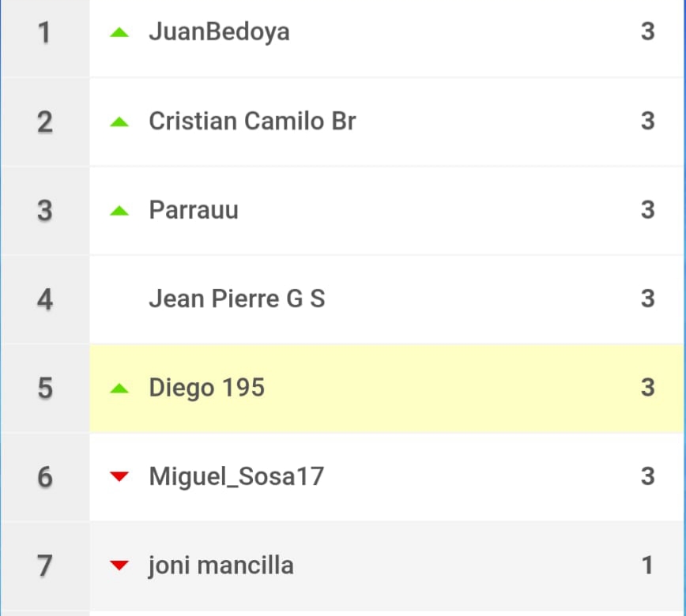Screen dimensions: 686x616
Task: Click red down arrow beside Miguel_Sosa17
Action: (119, 476)
